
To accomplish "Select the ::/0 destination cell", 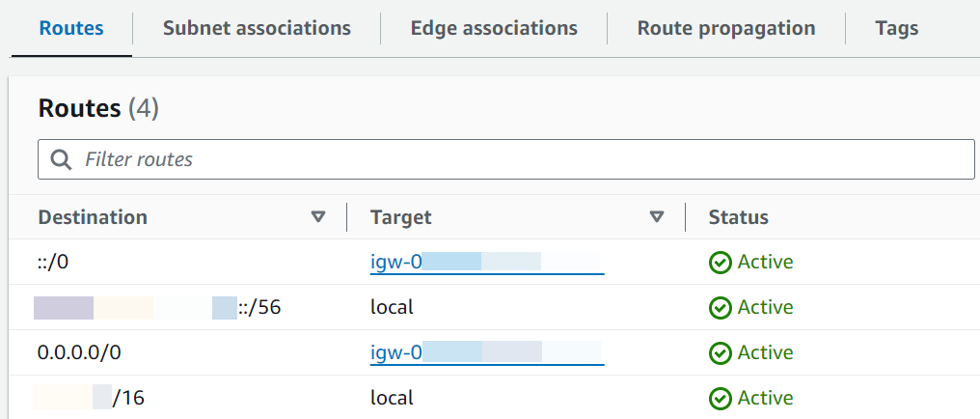I will click(x=56, y=262).
